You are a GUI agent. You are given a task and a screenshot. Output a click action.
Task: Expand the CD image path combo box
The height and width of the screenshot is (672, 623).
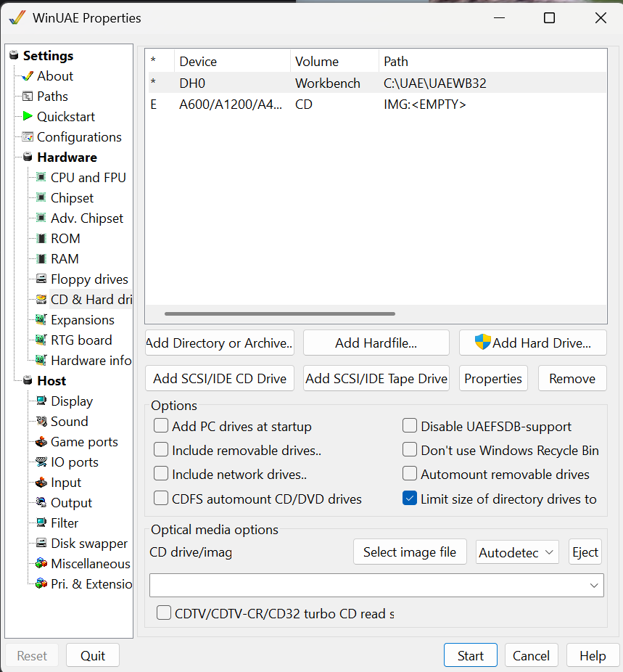[x=593, y=585]
